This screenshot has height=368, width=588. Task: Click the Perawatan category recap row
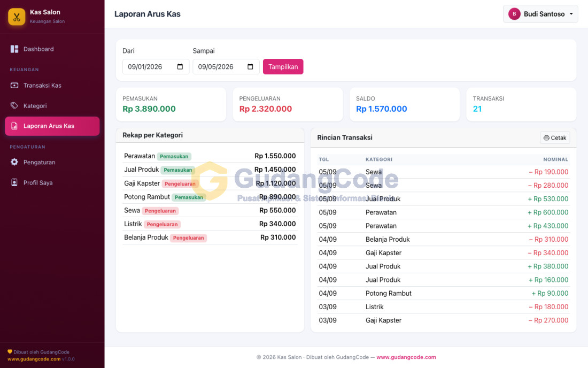(x=210, y=156)
